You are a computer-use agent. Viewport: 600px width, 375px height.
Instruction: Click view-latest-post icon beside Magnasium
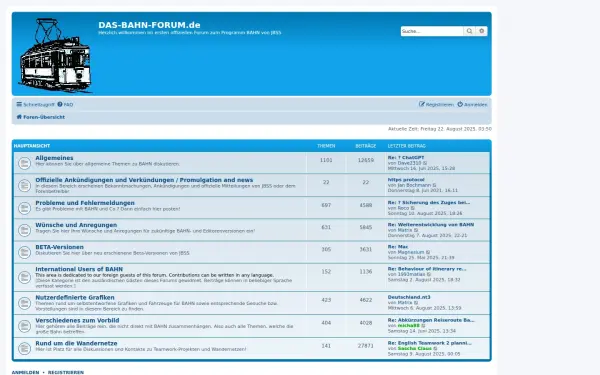428,253
